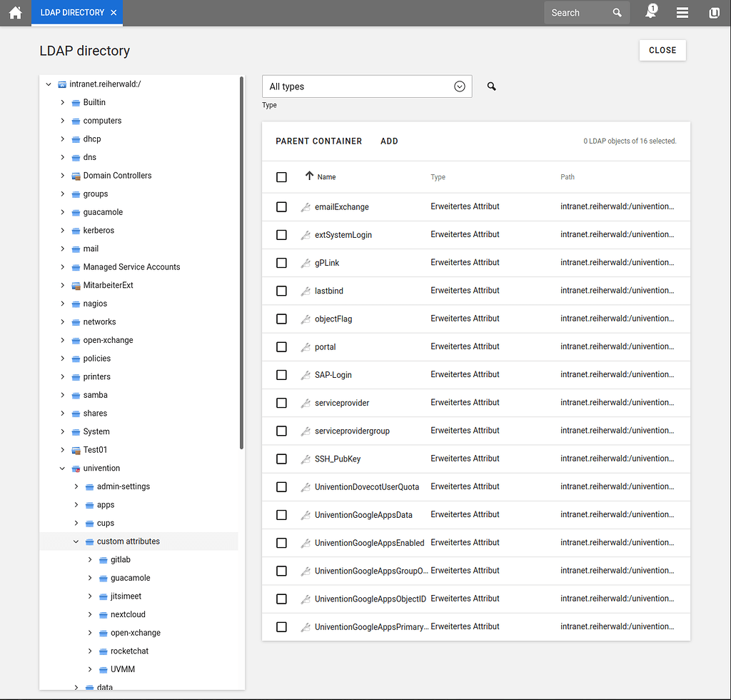Switch to LDAP DIRECTORY tab

pyautogui.click(x=72, y=13)
